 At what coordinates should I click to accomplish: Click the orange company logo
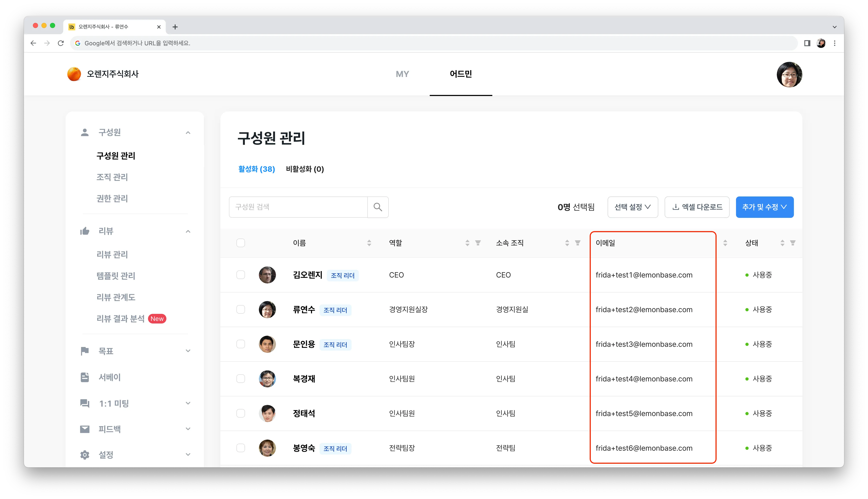[x=74, y=74]
